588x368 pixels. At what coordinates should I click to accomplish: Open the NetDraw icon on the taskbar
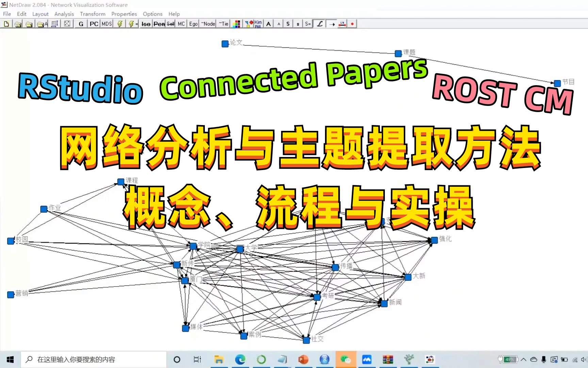pyautogui.click(x=430, y=359)
